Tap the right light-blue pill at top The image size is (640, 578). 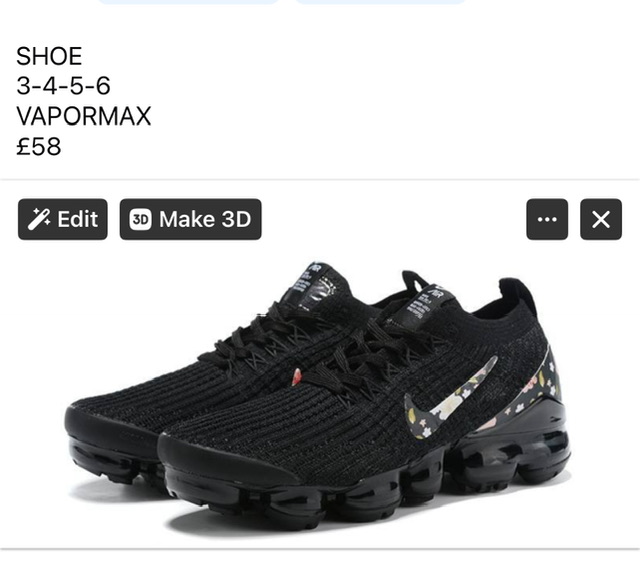pyautogui.click(x=380, y=2)
